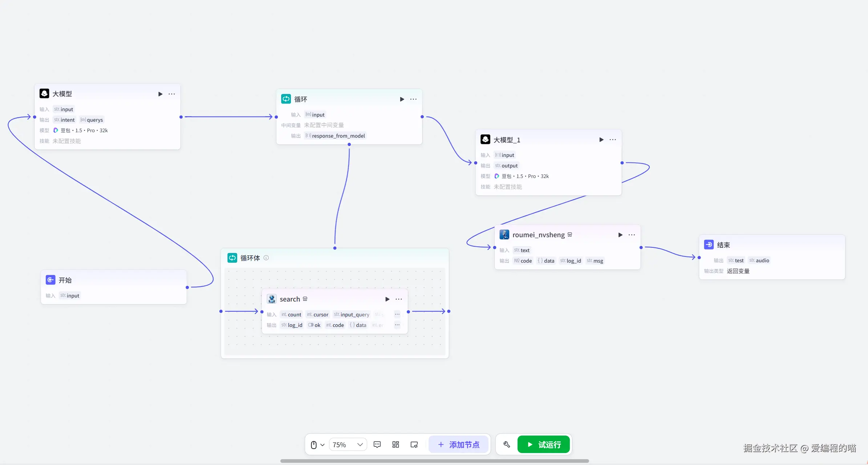
Task: Run the roumei_nvsheng node via play icon
Action: (x=620, y=235)
